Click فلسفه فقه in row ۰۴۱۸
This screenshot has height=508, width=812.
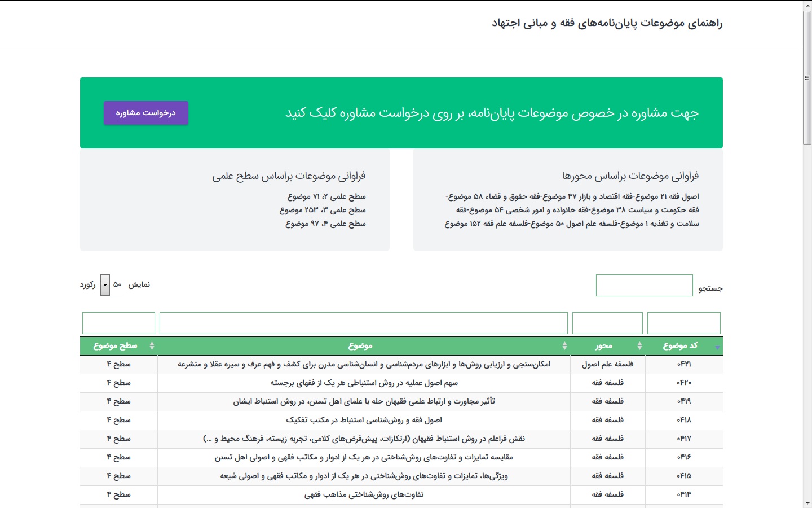(608, 421)
